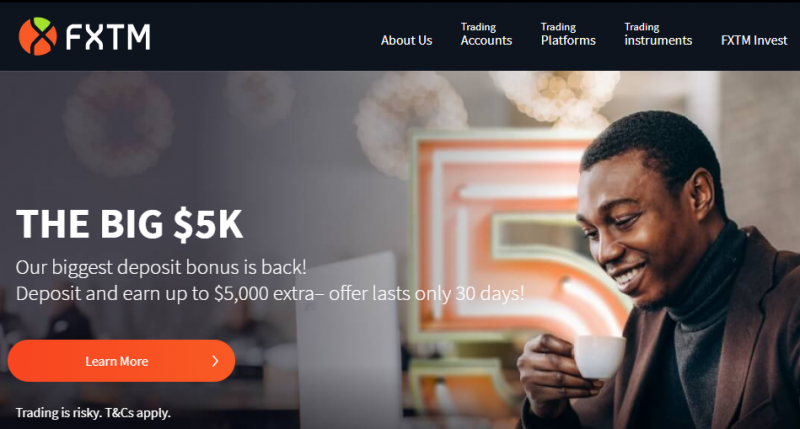Image resolution: width=800 pixels, height=429 pixels.
Task: Click the chevron arrow on the Learn More button
Action: pyautogui.click(x=215, y=361)
